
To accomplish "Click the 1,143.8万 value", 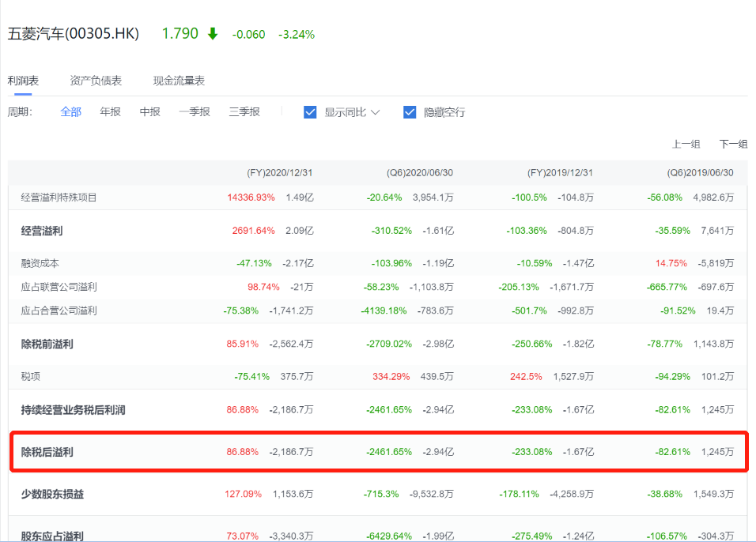I will pos(713,344).
